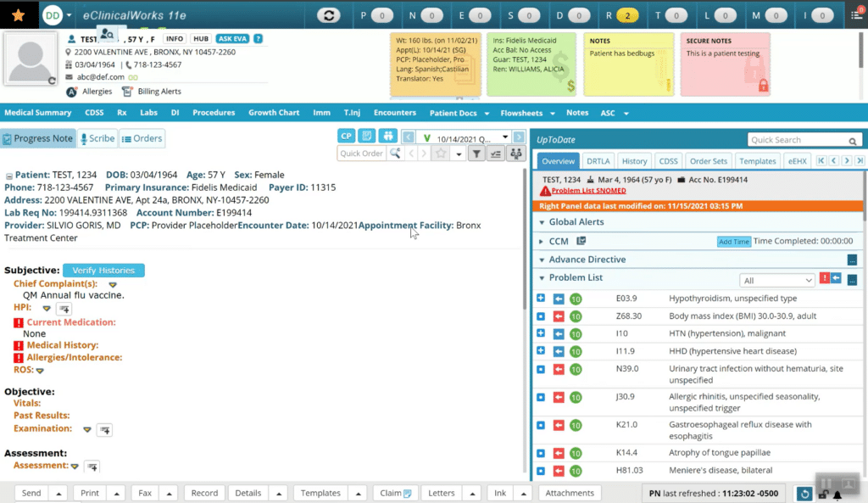Toggle the box for Z68.30 Body mass index
Screen dimensions: 868x503
point(541,316)
